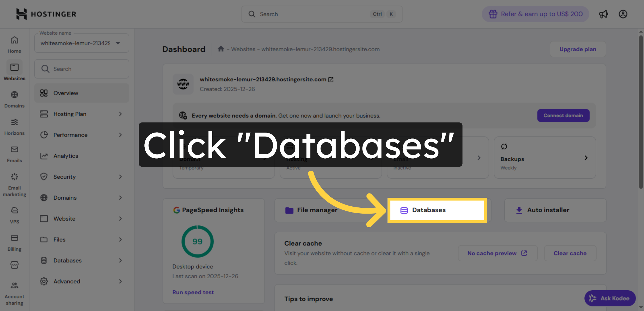Click the announcements megaphone icon
The image size is (644, 311).
[x=604, y=14]
